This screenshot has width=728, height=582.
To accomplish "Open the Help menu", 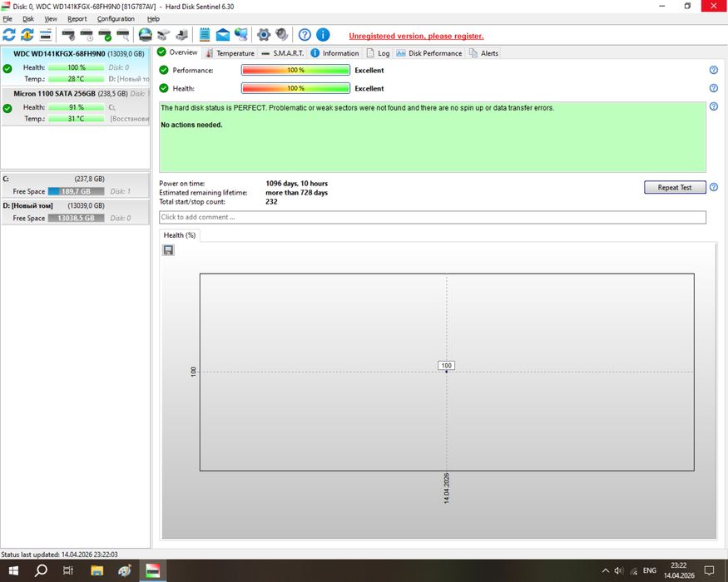I will (153, 19).
